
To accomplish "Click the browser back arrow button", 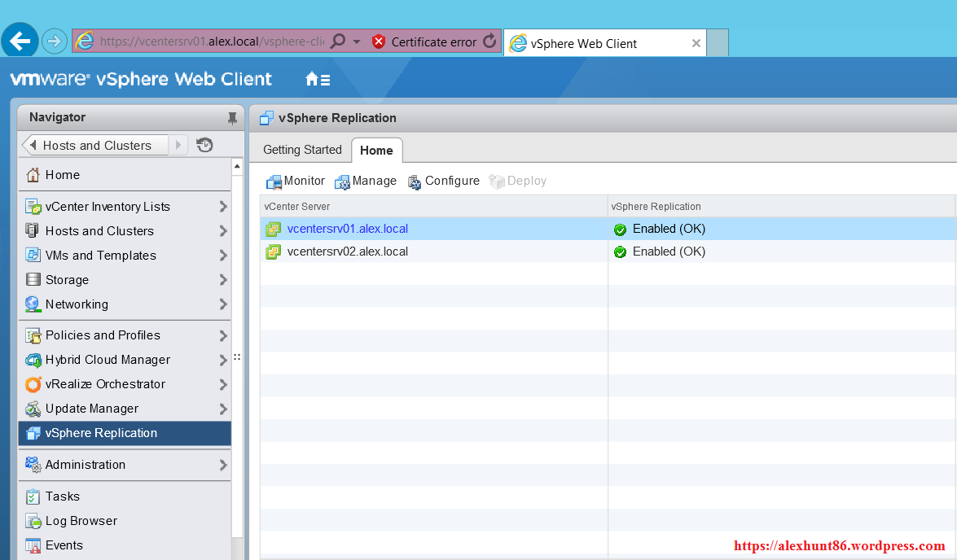I will point(20,41).
